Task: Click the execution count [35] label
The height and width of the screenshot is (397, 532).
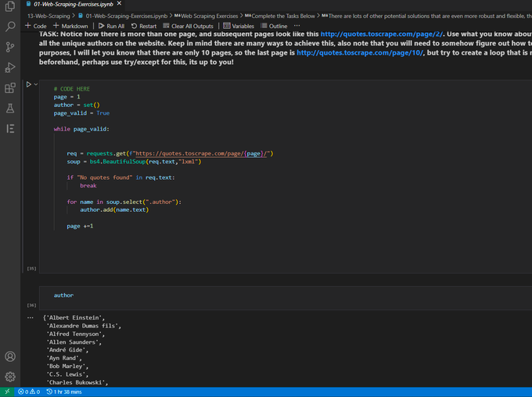Action: [x=31, y=269]
